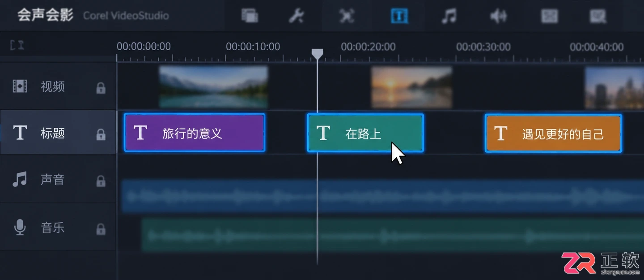Click ruler at 00:00:30:00 timecode

pyautogui.click(x=483, y=47)
